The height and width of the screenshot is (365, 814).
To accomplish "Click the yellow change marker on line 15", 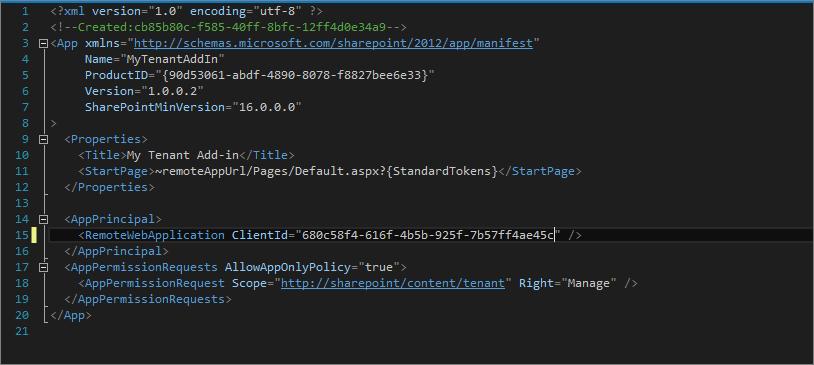I will coord(34,235).
